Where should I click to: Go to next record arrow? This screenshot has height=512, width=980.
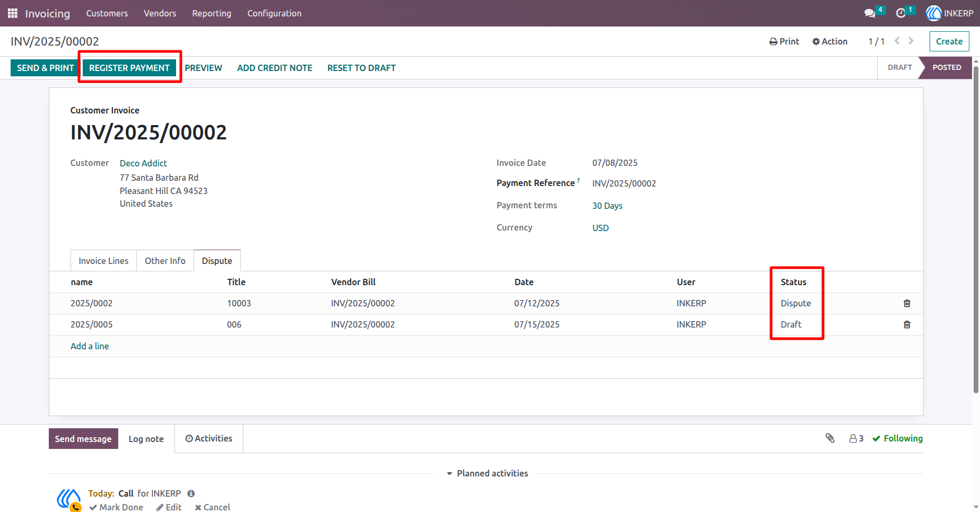(x=911, y=41)
